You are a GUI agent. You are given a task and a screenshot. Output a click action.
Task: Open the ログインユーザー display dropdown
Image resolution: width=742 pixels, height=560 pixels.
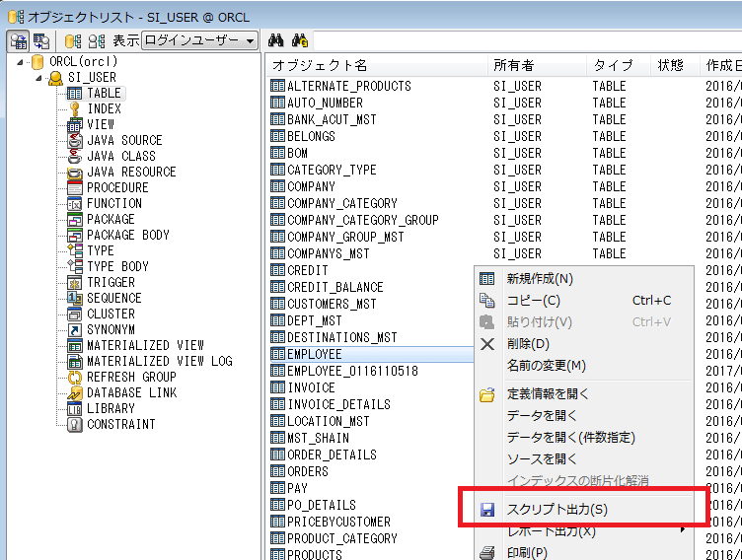(x=199, y=40)
